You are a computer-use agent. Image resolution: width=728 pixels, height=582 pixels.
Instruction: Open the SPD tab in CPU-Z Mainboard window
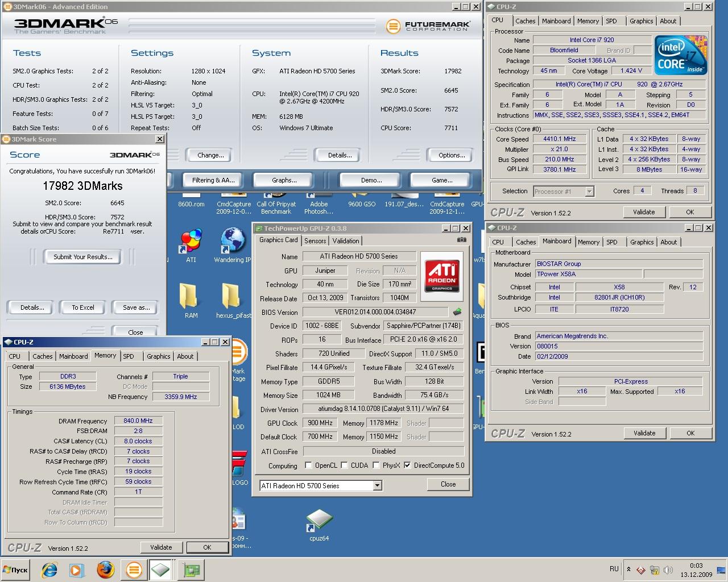pyautogui.click(x=611, y=242)
